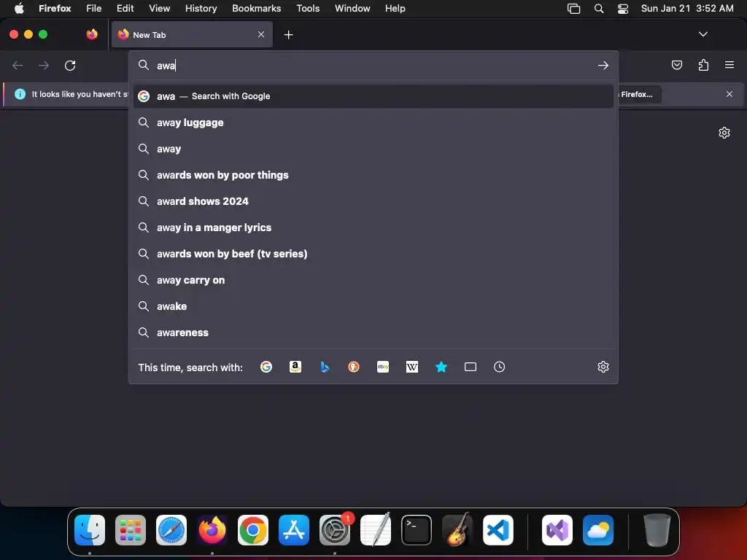The width and height of the screenshot is (747, 560).
Task: Search open tabs via the tabs icon
Action: (x=471, y=367)
